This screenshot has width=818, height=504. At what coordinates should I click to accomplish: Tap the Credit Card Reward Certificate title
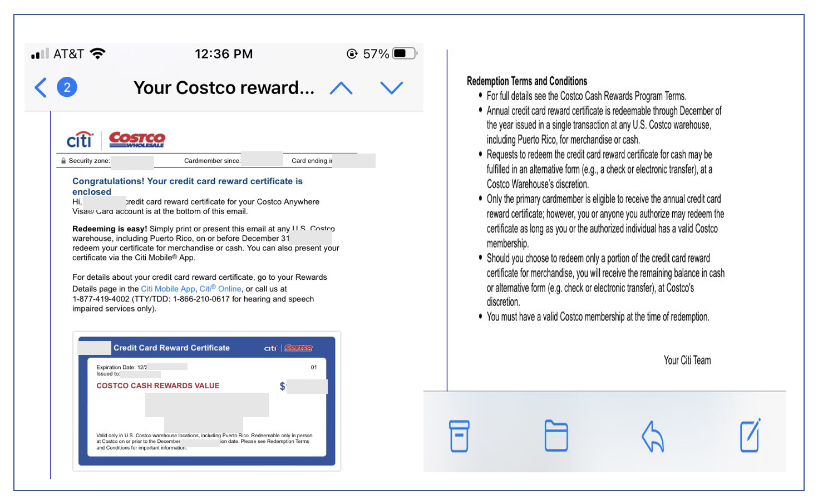click(x=171, y=348)
